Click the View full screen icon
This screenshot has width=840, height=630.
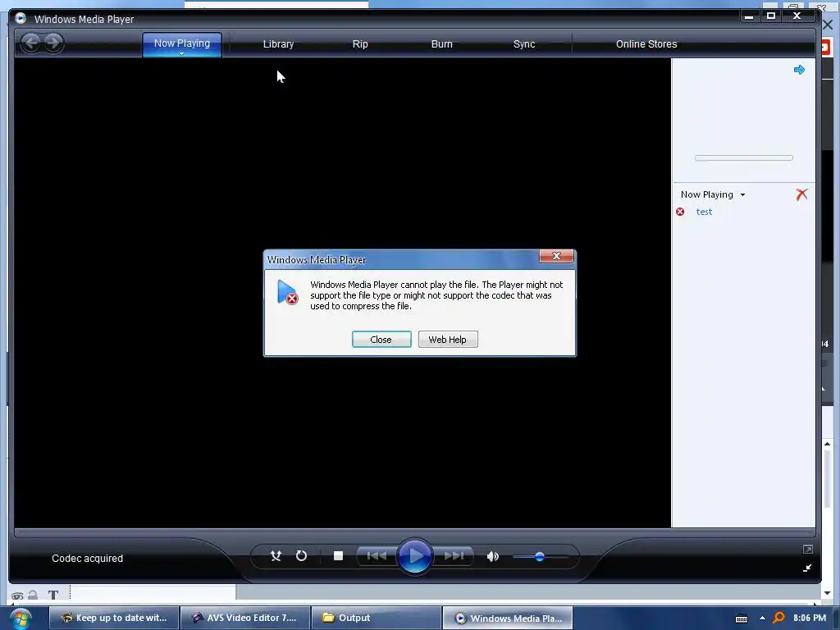(x=807, y=549)
